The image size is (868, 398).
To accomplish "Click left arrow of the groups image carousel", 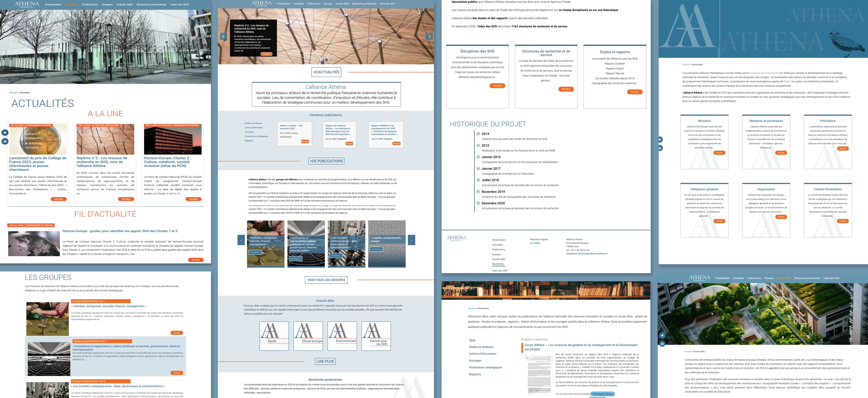I will (x=241, y=240).
